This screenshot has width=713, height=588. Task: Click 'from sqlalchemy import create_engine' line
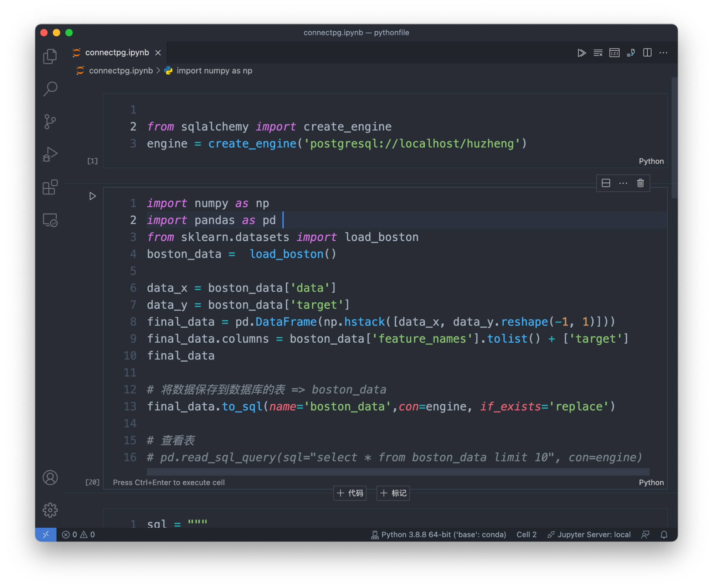pyautogui.click(x=269, y=127)
